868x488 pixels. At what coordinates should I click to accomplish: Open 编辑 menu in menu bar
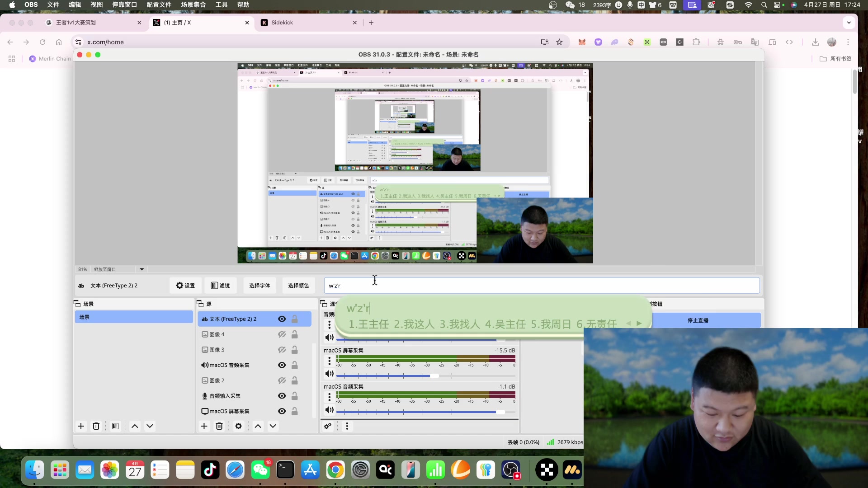pyautogui.click(x=75, y=5)
